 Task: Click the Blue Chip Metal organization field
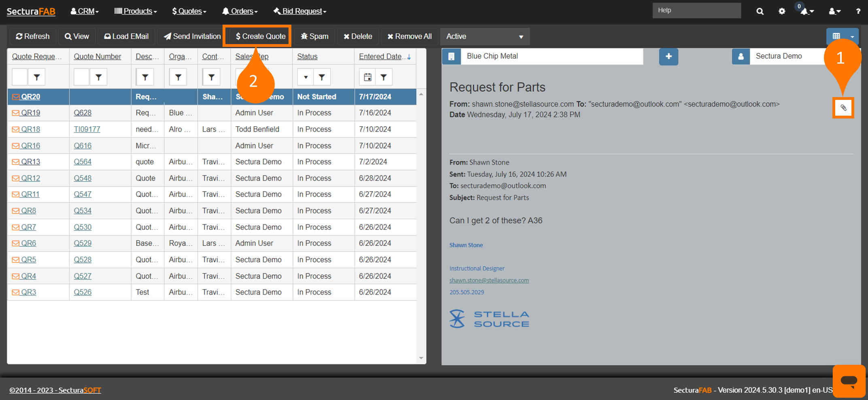(x=552, y=56)
